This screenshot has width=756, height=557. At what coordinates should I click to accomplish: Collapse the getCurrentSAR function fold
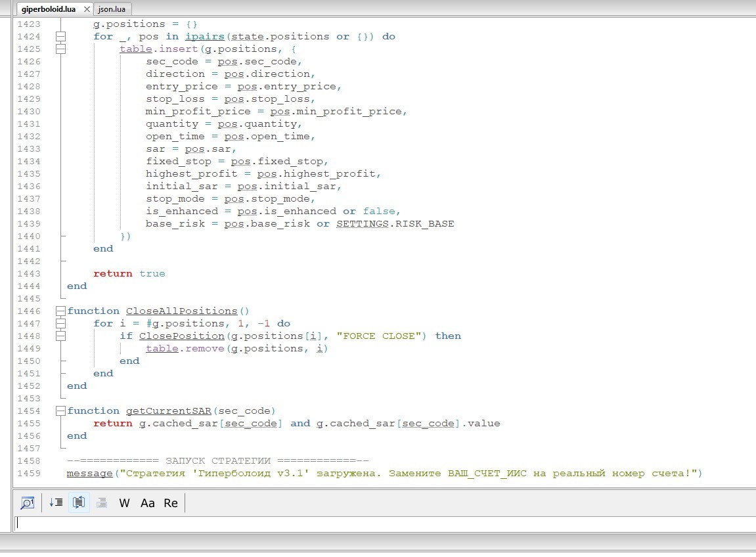tap(61, 411)
